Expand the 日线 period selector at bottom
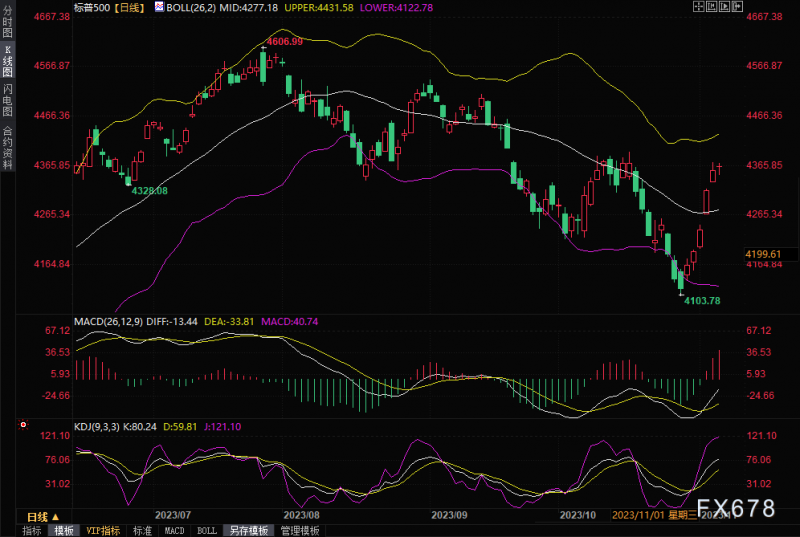 tap(43, 516)
